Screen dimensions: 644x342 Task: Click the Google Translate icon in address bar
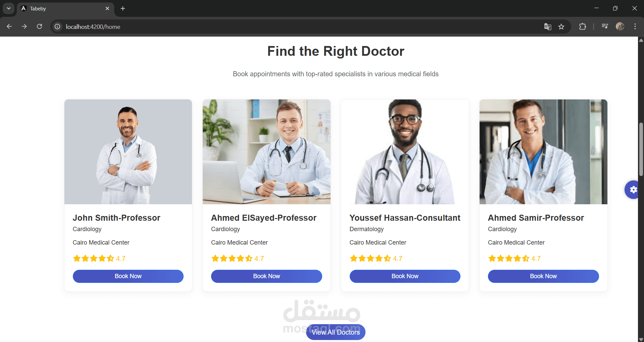pos(548,27)
